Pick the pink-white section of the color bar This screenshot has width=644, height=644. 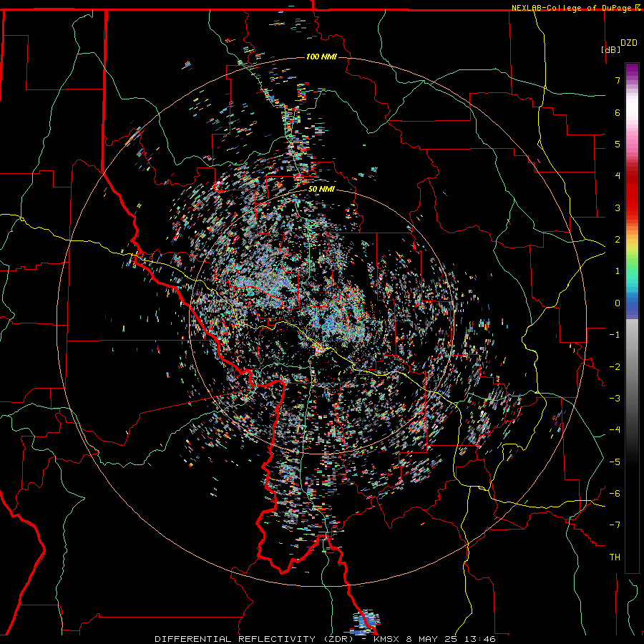tap(632, 119)
